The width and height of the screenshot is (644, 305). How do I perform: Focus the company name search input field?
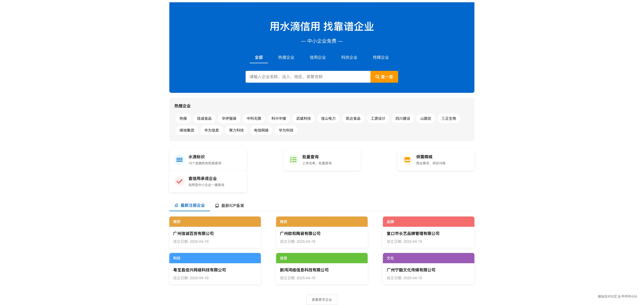[x=308, y=77]
